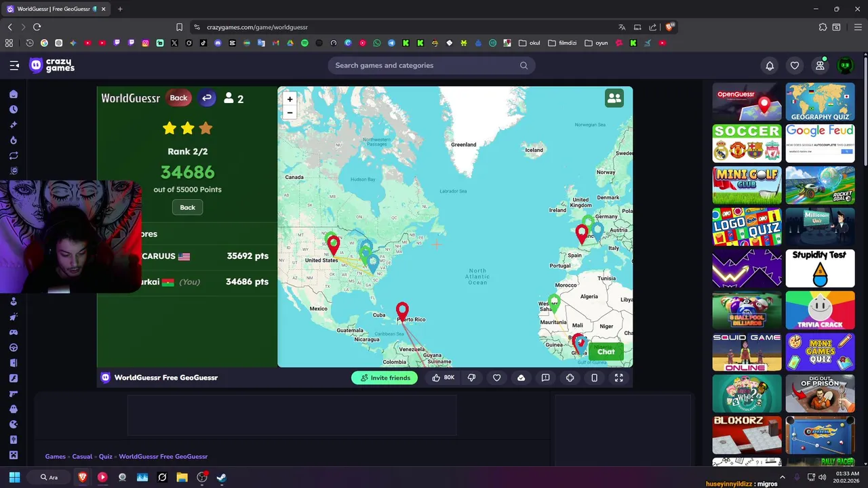The height and width of the screenshot is (488, 868).
Task: Open Steam from the taskbar
Action: (221, 477)
